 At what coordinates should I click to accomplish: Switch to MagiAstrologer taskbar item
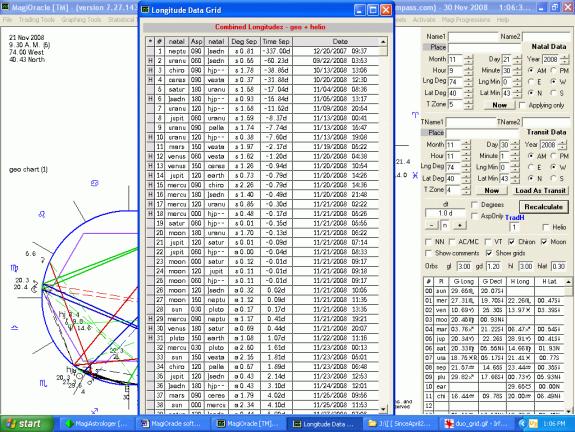pos(96,424)
